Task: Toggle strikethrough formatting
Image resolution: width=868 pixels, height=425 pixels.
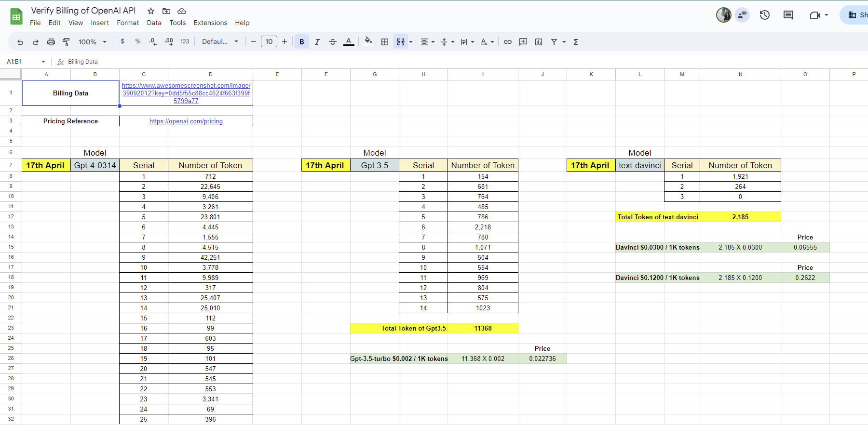Action: point(333,42)
